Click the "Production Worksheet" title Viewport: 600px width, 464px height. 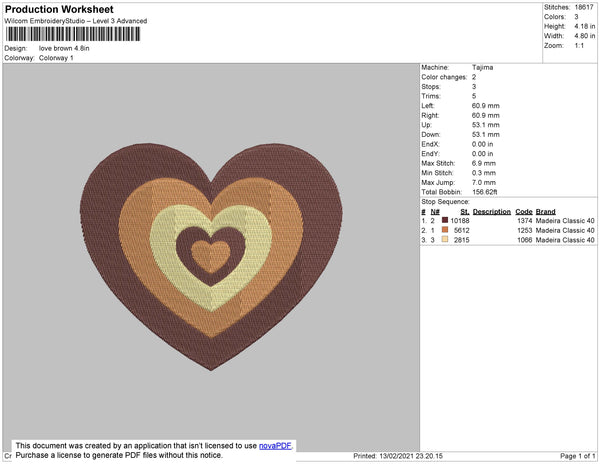(x=59, y=9)
